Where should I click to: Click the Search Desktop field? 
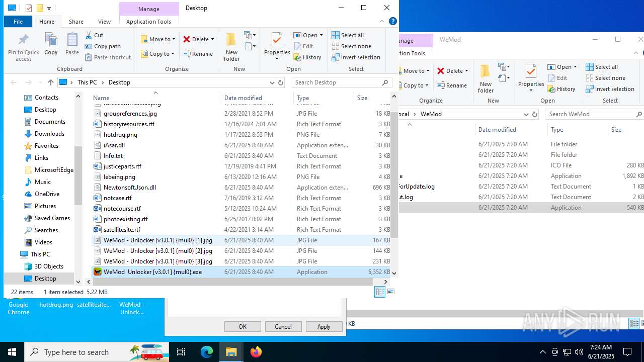pos(341,82)
